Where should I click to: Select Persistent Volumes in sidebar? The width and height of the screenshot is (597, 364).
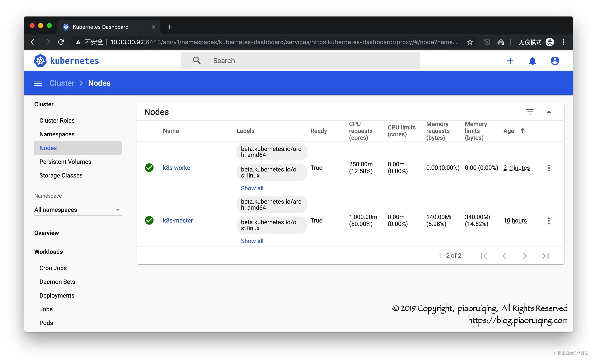pyautogui.click(x=65, y=162)
